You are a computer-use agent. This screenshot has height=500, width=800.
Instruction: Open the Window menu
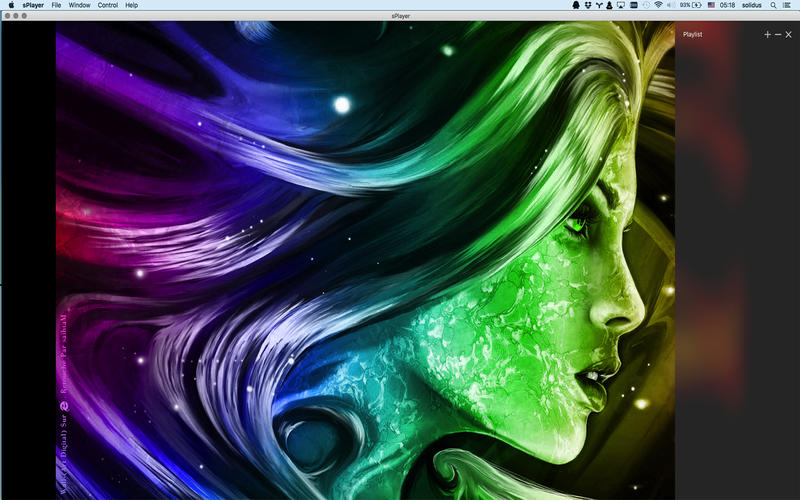(x=79, y=5)
